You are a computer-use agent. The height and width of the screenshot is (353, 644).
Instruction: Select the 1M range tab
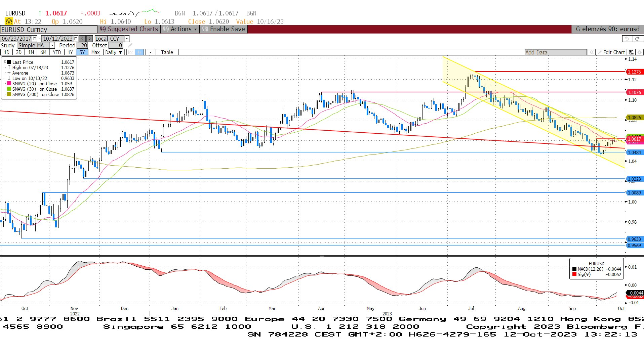pos(31,52)
